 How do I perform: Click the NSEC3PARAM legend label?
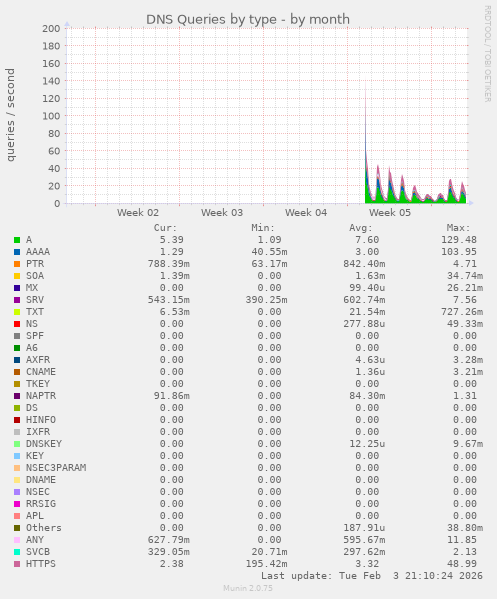[x=56, y=468]
